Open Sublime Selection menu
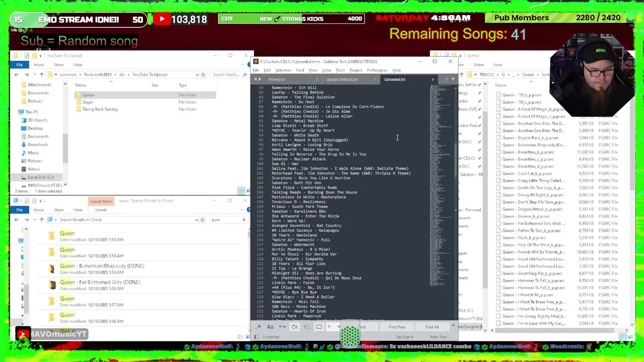This screenshot has width=644, height=362. [x=283, y=70]
